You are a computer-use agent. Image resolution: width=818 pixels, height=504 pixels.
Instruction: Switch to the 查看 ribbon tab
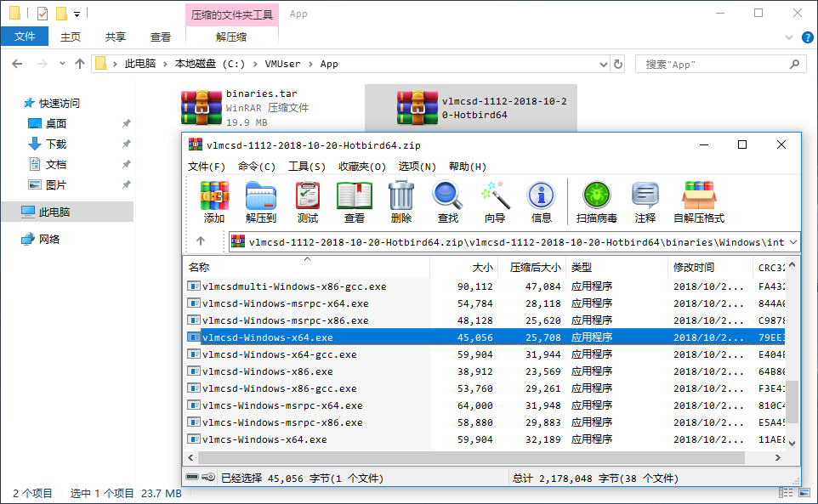[x=160, y=37]
